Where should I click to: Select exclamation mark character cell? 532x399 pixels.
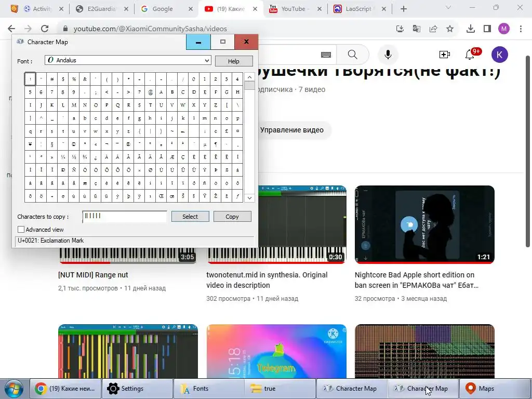(x=30, y=79)
